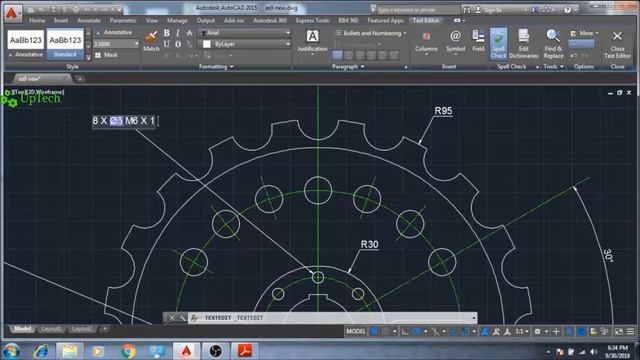Click the Top 2D Wireframe view label
The height and width of the screenshot is (360, 640).
coord(38,92)
